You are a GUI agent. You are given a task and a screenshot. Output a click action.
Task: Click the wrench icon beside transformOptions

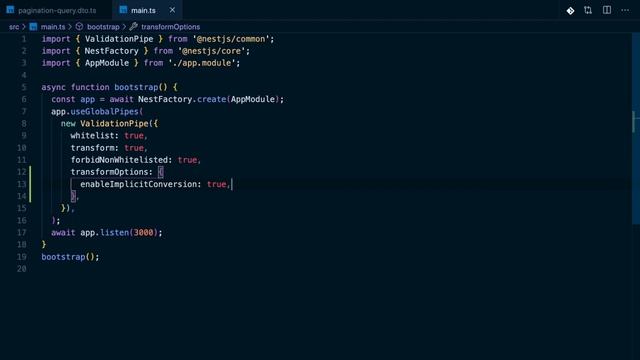[133, 27]
